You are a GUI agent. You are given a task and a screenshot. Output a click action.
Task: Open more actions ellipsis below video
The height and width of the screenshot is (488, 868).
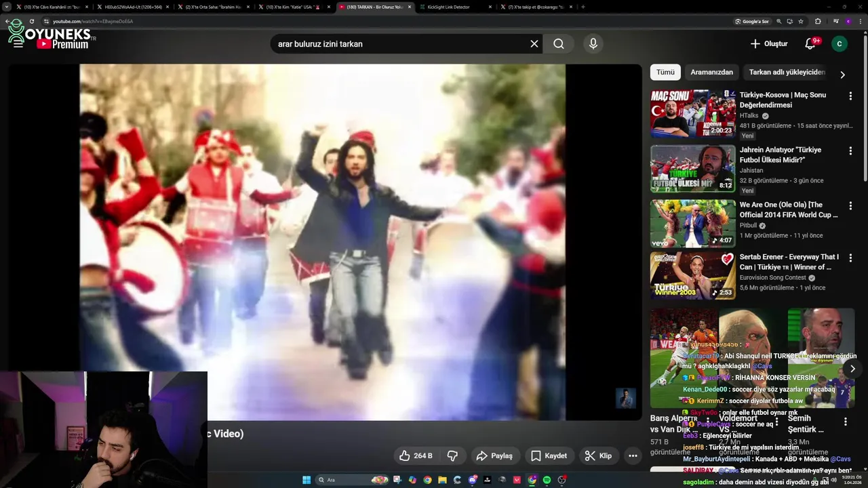click(x=633, y=456)
